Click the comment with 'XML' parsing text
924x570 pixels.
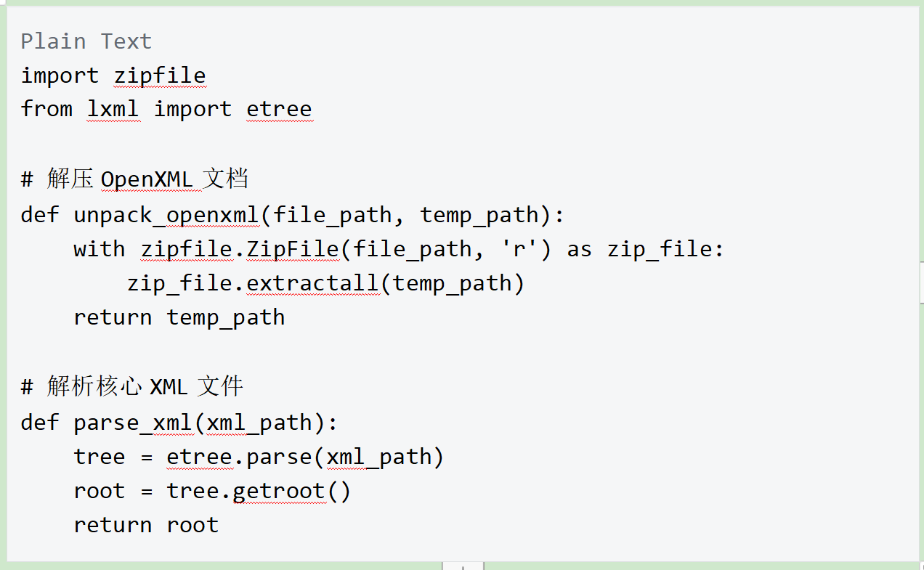[x=132, y=386]
